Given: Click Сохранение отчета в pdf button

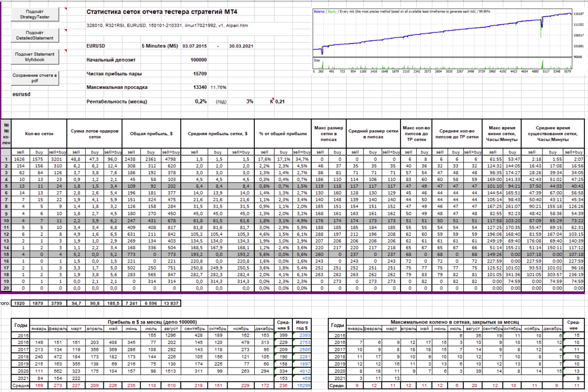Looking at the screenshot, I should [x=34, y=78].
